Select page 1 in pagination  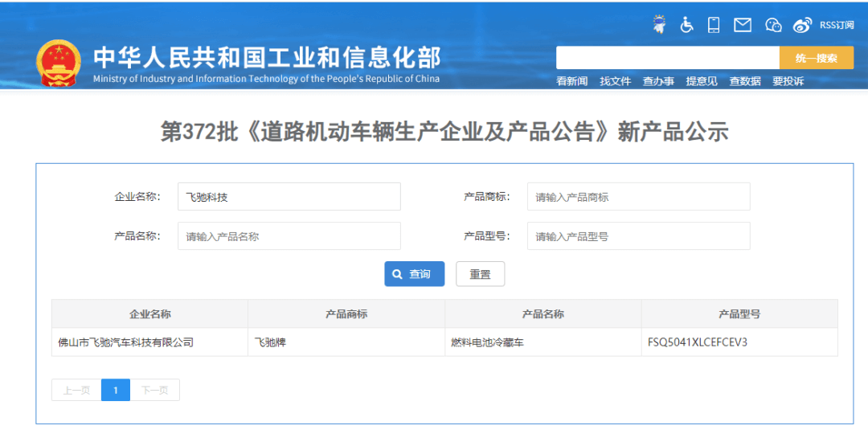(116, 390)
